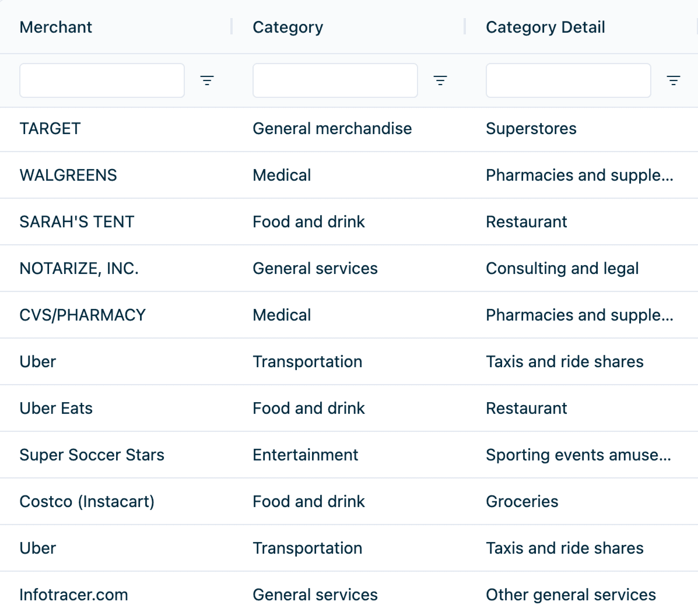Click the Consulting and legal cell

[x=562, y=269]
